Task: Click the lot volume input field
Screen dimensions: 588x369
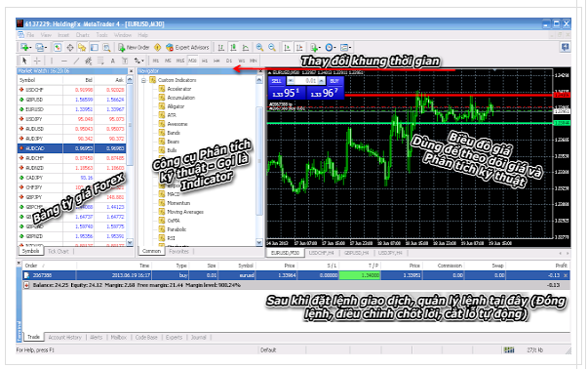Action: (306, 81)
